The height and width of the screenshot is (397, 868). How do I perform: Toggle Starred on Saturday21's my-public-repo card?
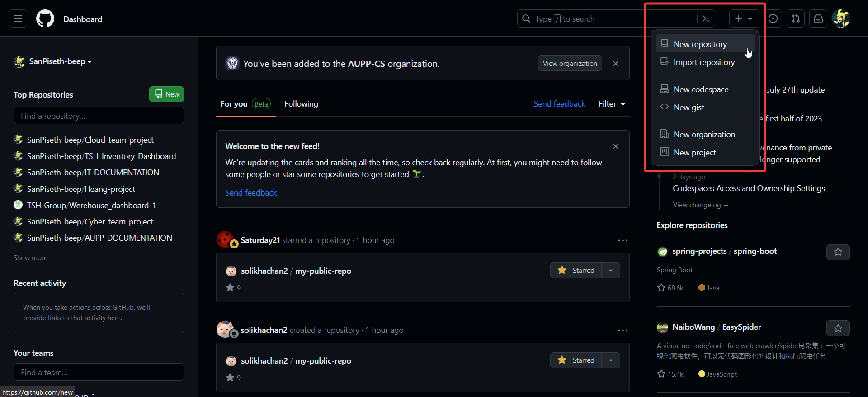point(576,270)
